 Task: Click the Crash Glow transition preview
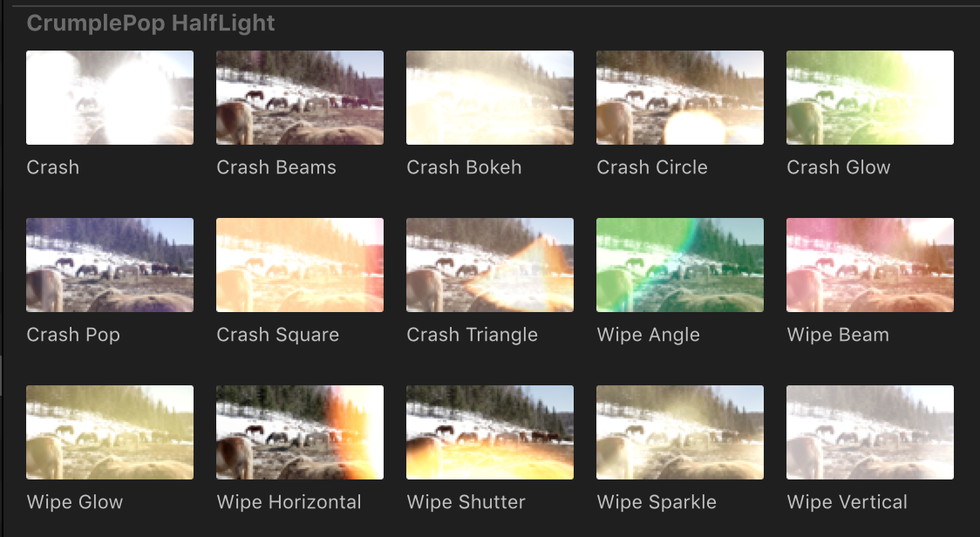click(x=870, y=98)
